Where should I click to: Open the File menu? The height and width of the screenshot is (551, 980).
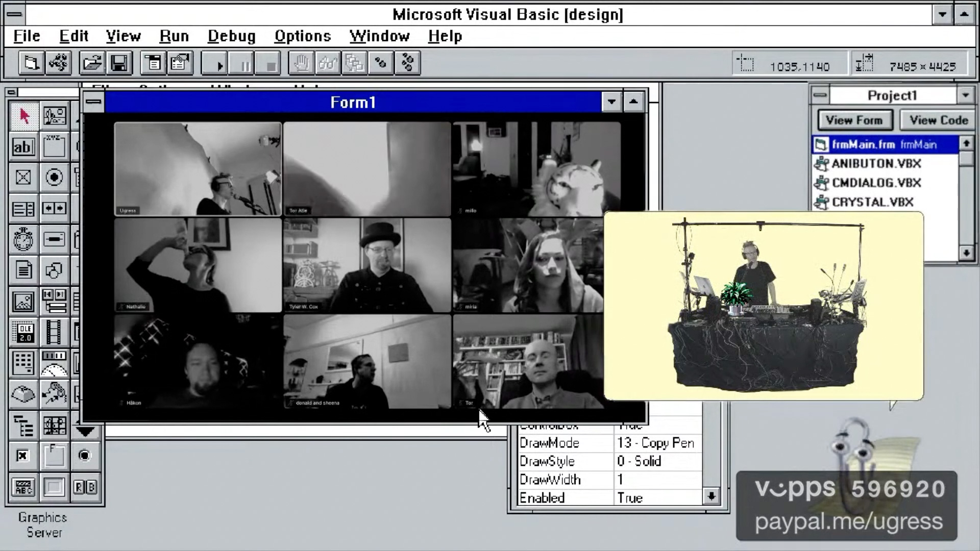point(27,36)
